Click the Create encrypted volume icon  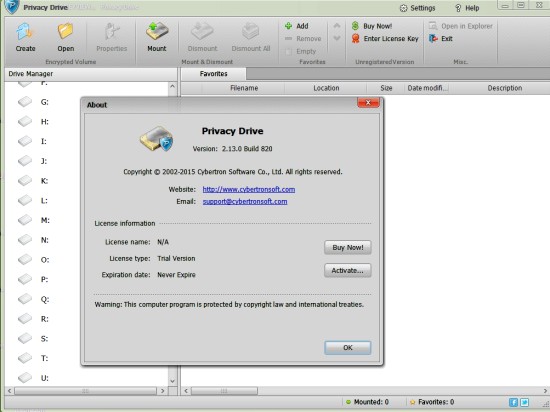(25, 37)
